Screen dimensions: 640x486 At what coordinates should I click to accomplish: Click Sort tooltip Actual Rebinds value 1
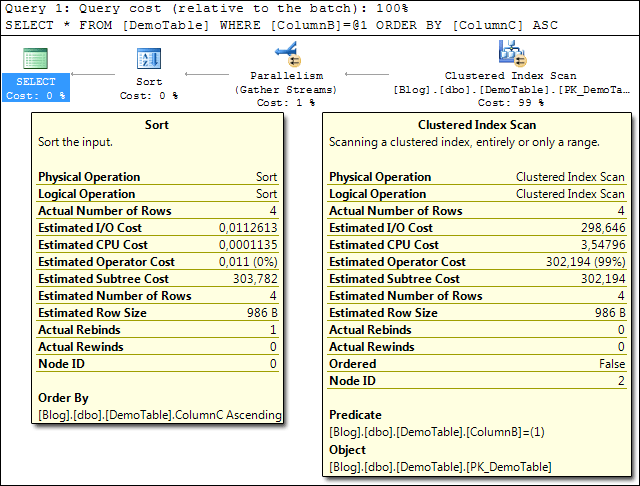click(x=273, y=330)
